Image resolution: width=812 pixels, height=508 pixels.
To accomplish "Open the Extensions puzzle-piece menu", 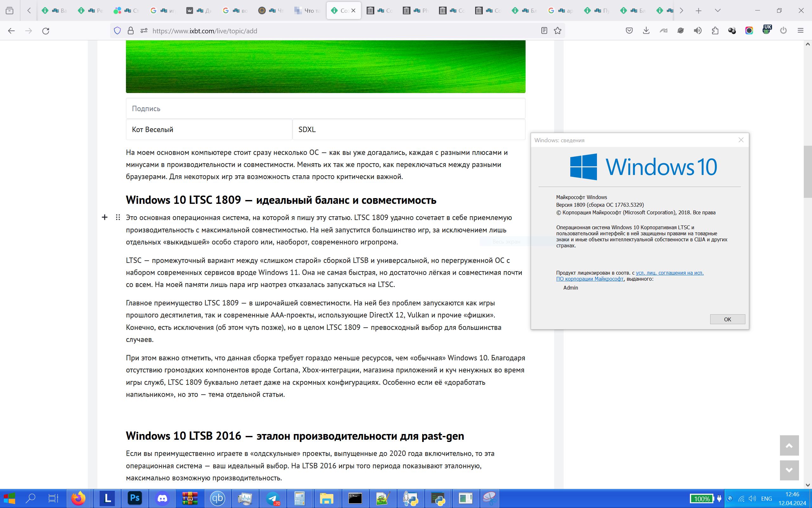I will pos(715,30).
